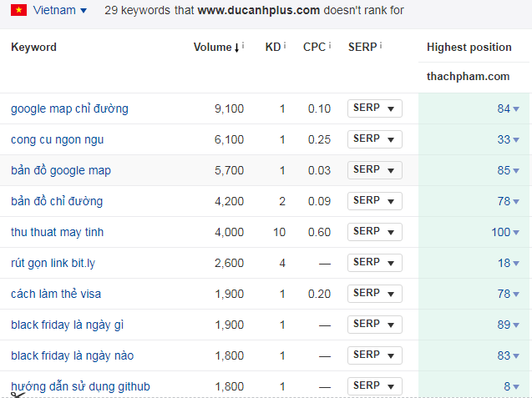Click keyword cách làm thẻ visa
This screenshot has width=532, height=398.
pyautogui.click(x=56, y=294)
